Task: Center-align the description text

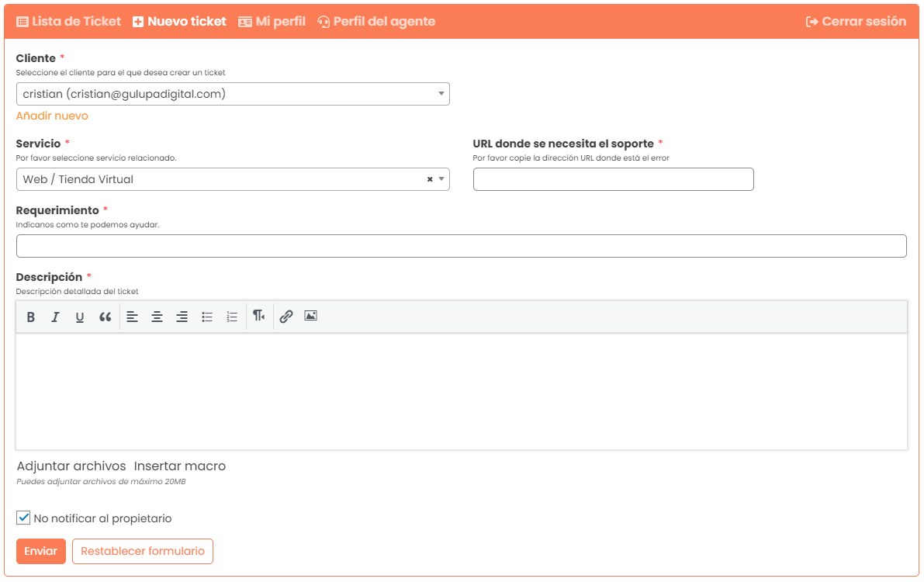Action: point(157,317)
